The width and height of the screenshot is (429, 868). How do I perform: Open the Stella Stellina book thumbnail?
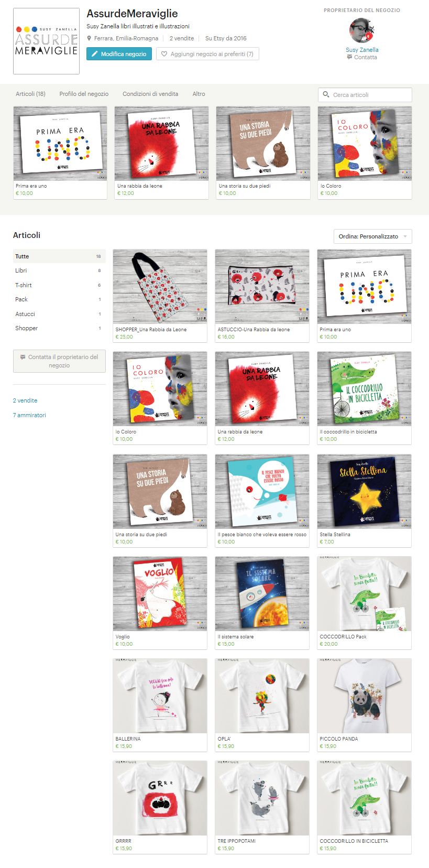pyautogui.click(x=364, y=491)
